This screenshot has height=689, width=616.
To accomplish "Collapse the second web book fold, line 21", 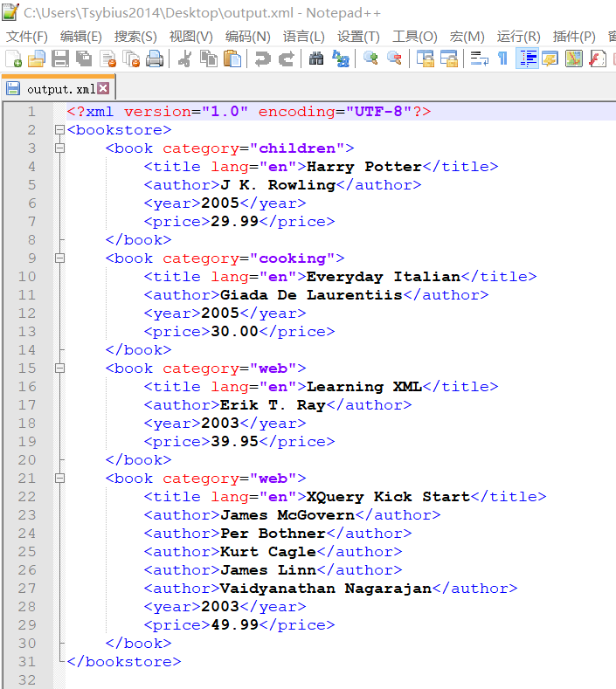I will click(59, 478).
